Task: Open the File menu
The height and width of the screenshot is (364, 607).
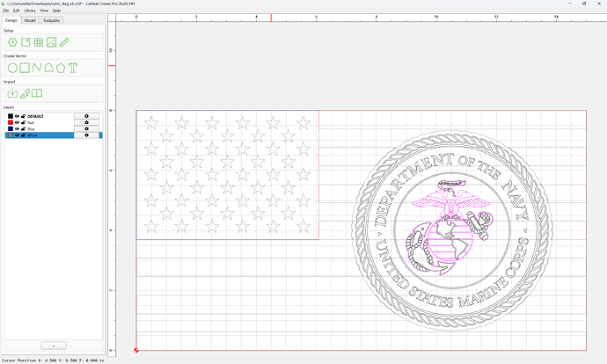Action: 6,11
